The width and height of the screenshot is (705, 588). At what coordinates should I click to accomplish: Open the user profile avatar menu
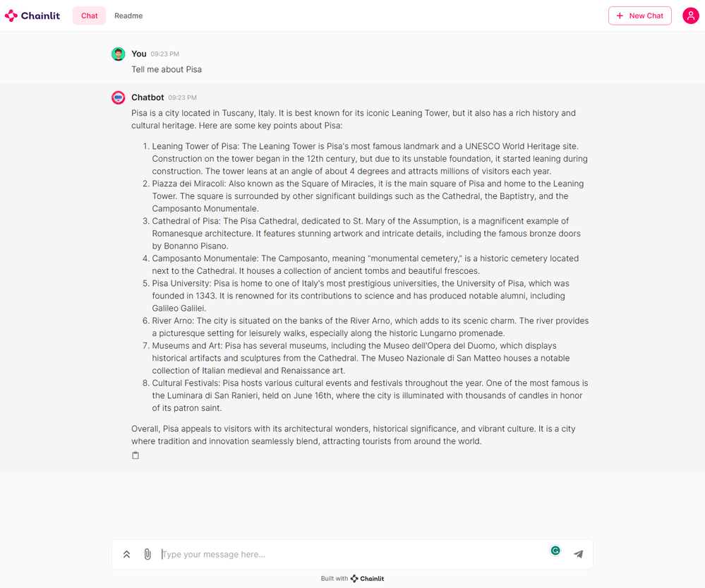point(691,16)
